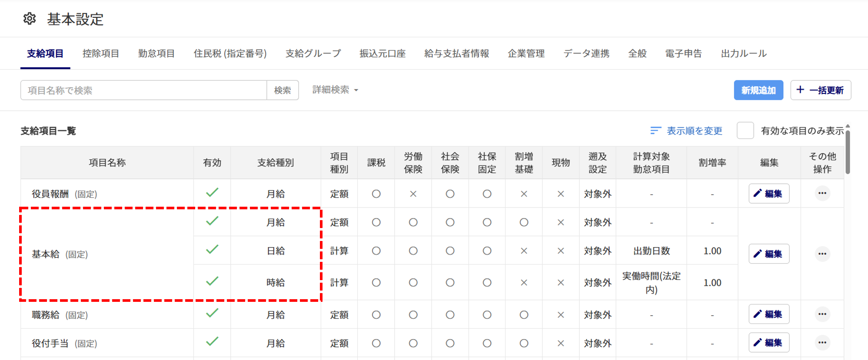Viewport: 868px width, 360px height.
Task: Click the green check mark for 役付手当
Action: tap(212, 342)
